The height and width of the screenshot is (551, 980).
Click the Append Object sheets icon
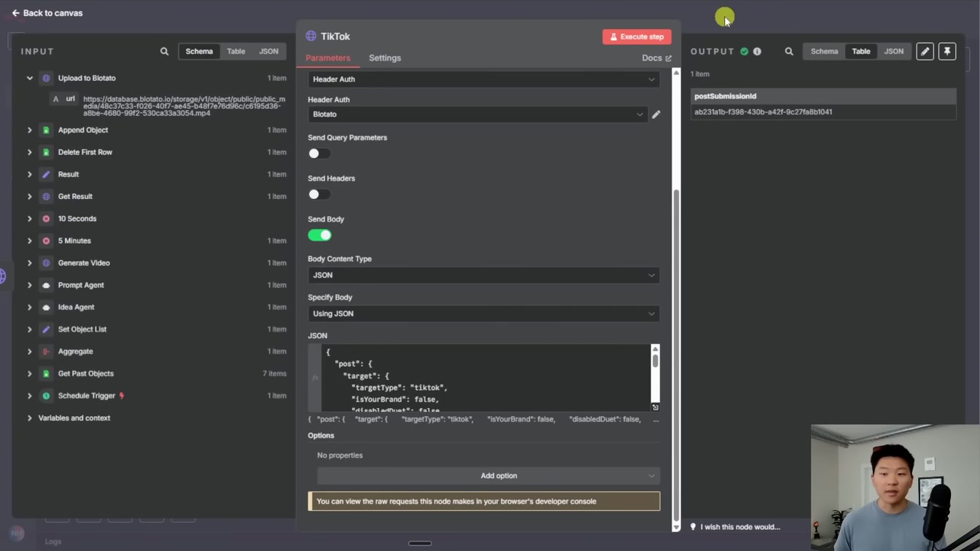click(x=46, y=130)
